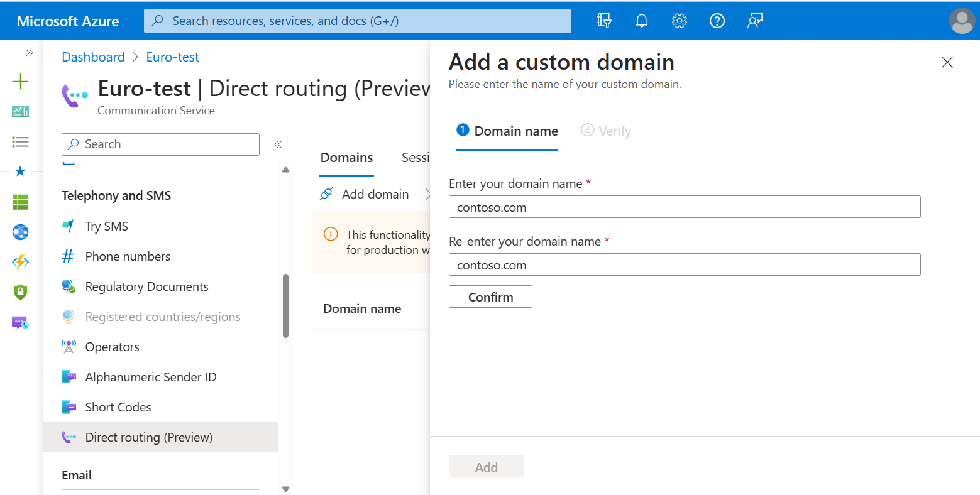
Task: Open the purple communication service sidebar icon
Action: tap(20, 322)
